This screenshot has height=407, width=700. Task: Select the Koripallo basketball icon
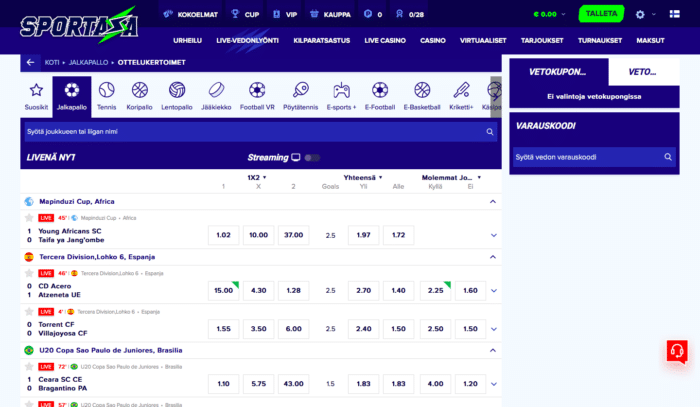click(x=140, y=90)
